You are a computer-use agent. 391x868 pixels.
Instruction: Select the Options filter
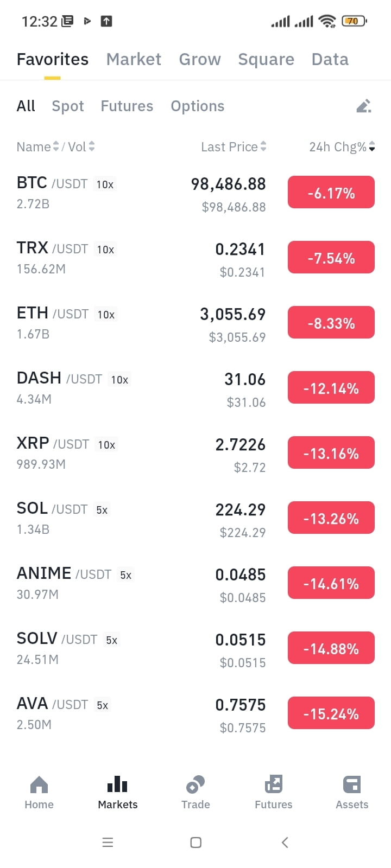coord(198,106)
